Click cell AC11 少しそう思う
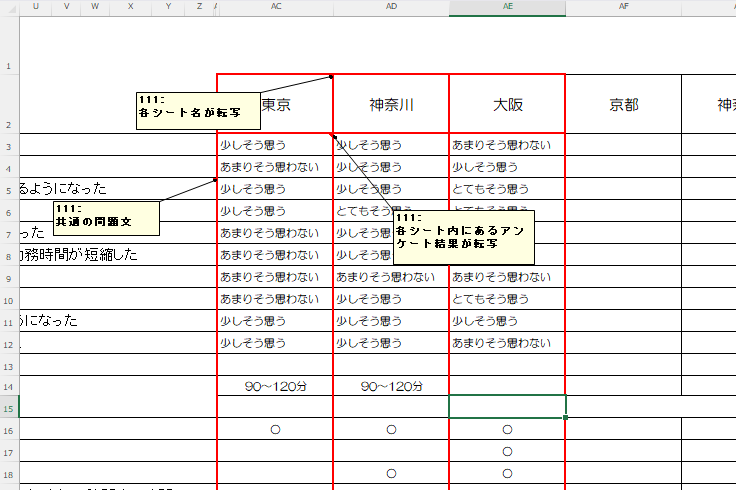Image resolution: width=736 pixels, height=490 pixels. tap(276, 321)
